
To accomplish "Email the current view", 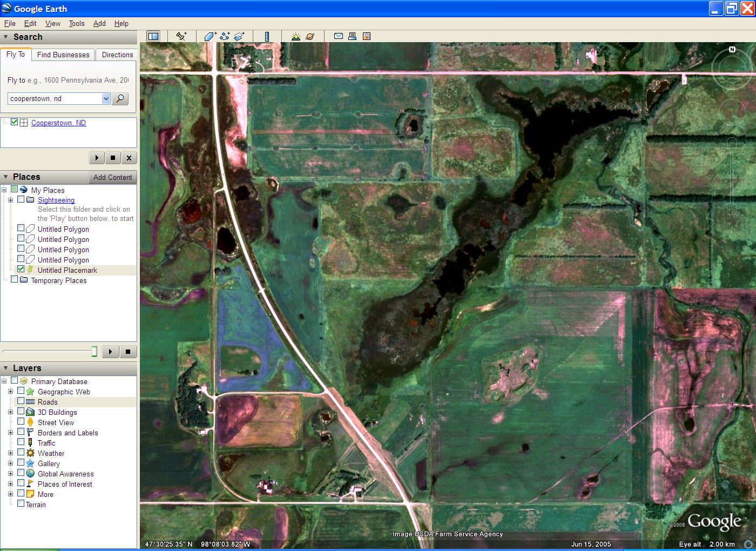I will (339, 36).
